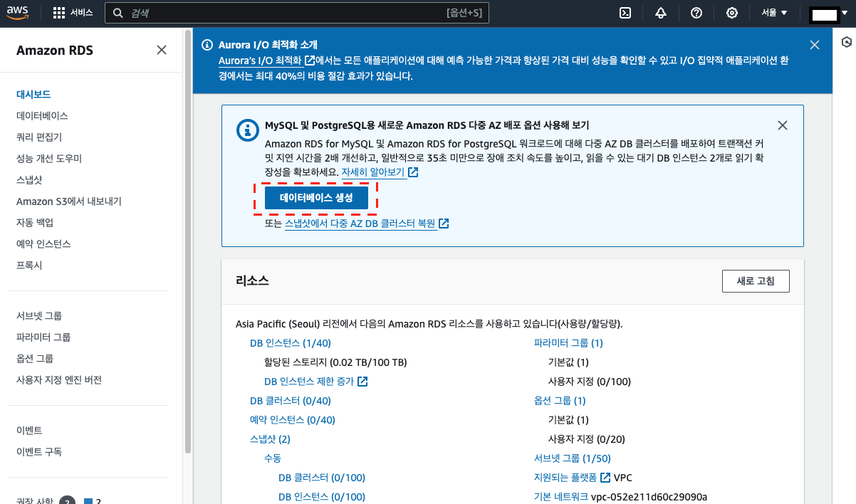The width and height of the screenshot is (856, 504).
Task: Open 프록시 in the sidebar
Action: [x=29, y=265]
